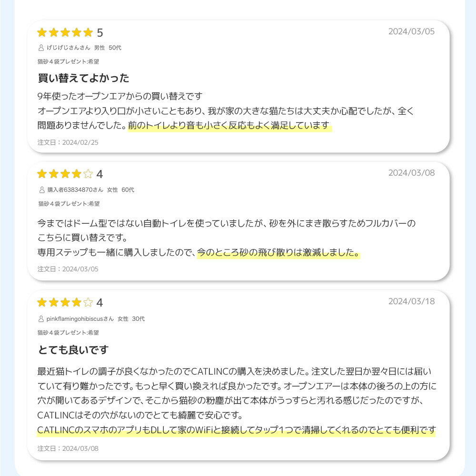This screenshot has height=476, width=476.
Task: Click the profile icon beside げじげじさんさん
Action: [41, 48]
